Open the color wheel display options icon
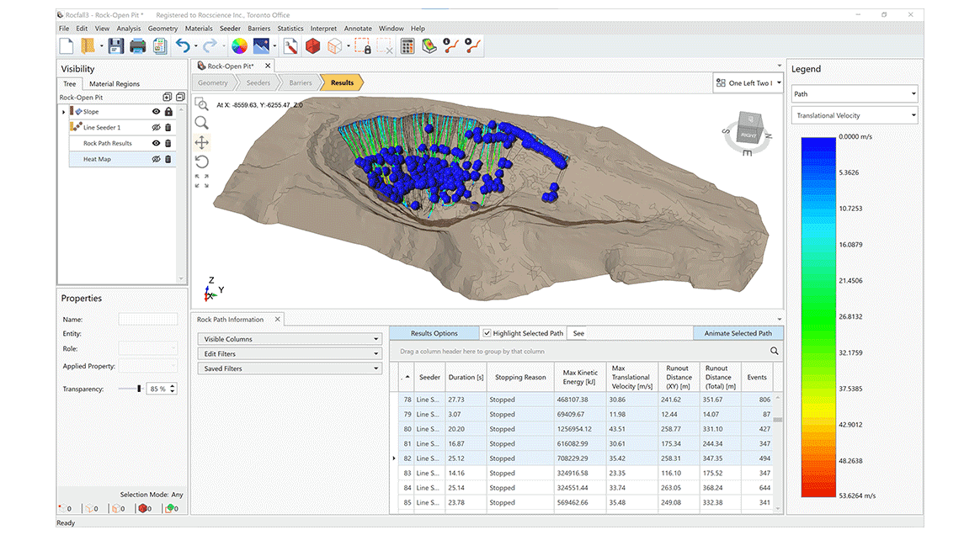This screenshot has width=980, height=535. [239, 46]
